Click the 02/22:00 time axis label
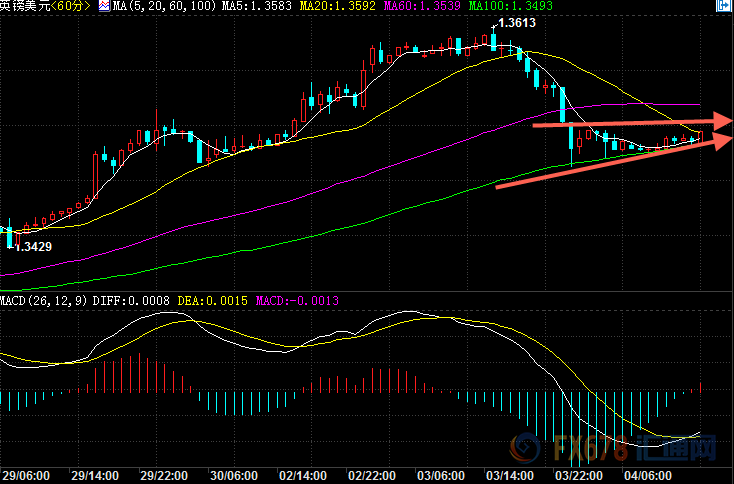This screenshot has height=484, width=734. pos(372,476)
